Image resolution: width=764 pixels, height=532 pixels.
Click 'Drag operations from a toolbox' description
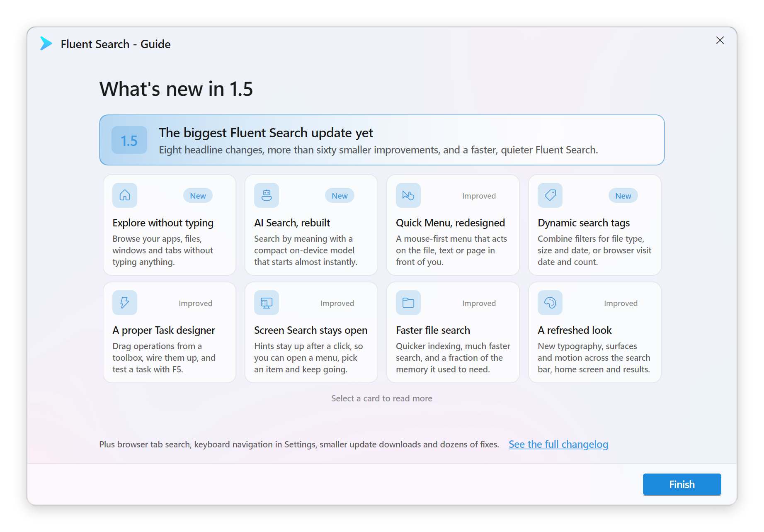(x=164, y=358)
